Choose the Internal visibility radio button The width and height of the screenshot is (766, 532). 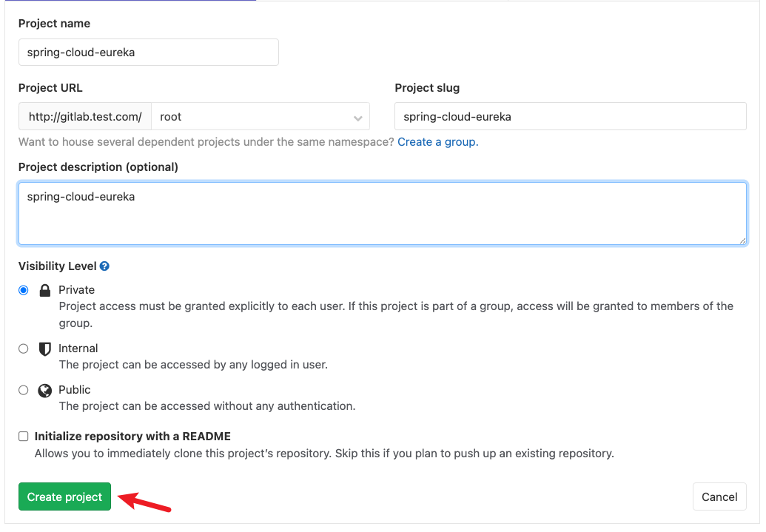(24, 349)
